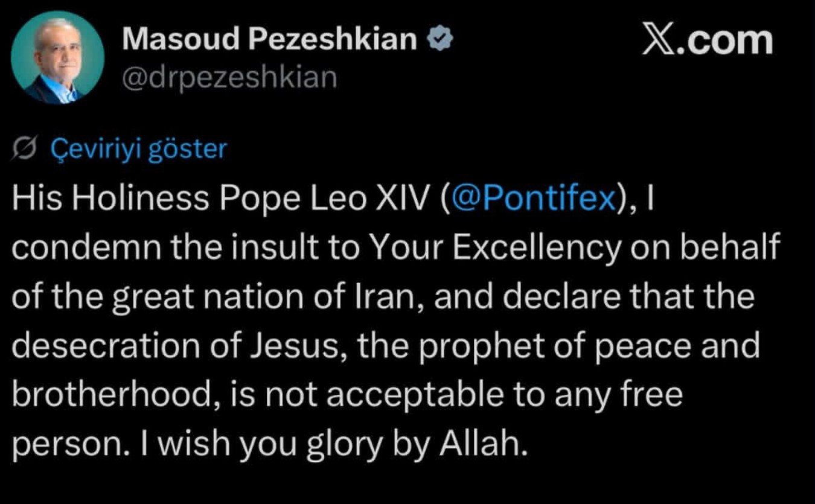The height and width of the screenshot is (504, 815).
Task: Click the blue verified badge
Action: click(x=441, y=40)
